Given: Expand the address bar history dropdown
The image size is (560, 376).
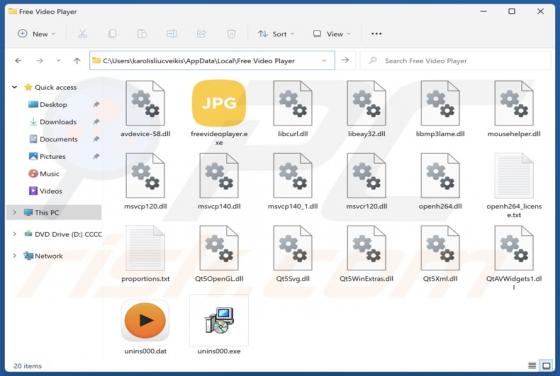Looking at the screenshot, I should click(324, 61).
